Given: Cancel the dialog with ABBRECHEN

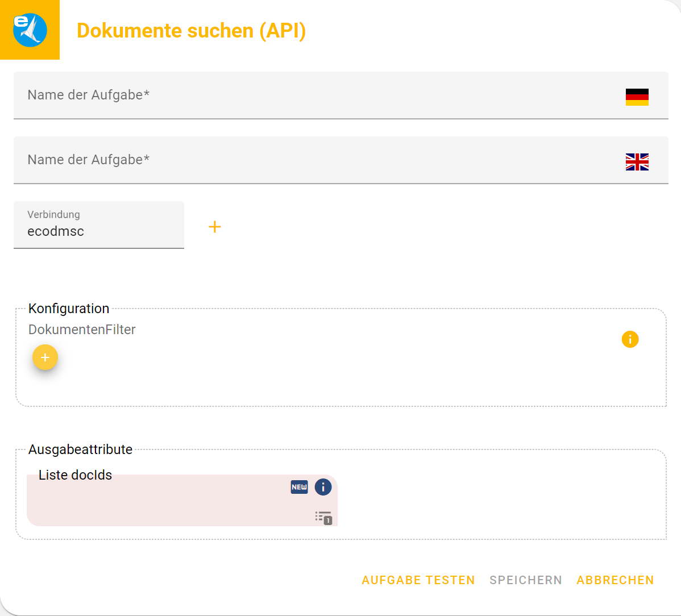Looking at the screenshot, I should coord(615,580).
